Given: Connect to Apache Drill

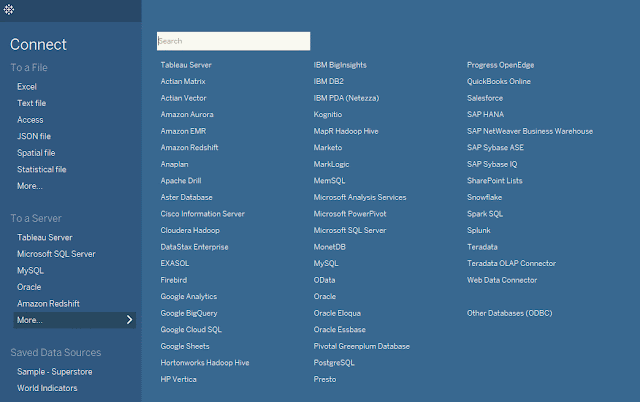Looking at the screenshot, I should click(181, 180).
